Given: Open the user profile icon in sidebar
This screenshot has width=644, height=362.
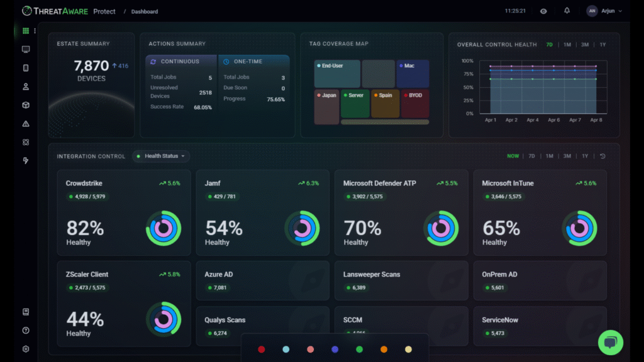Looking at the screenshot, I should click(x=25, y=87).
